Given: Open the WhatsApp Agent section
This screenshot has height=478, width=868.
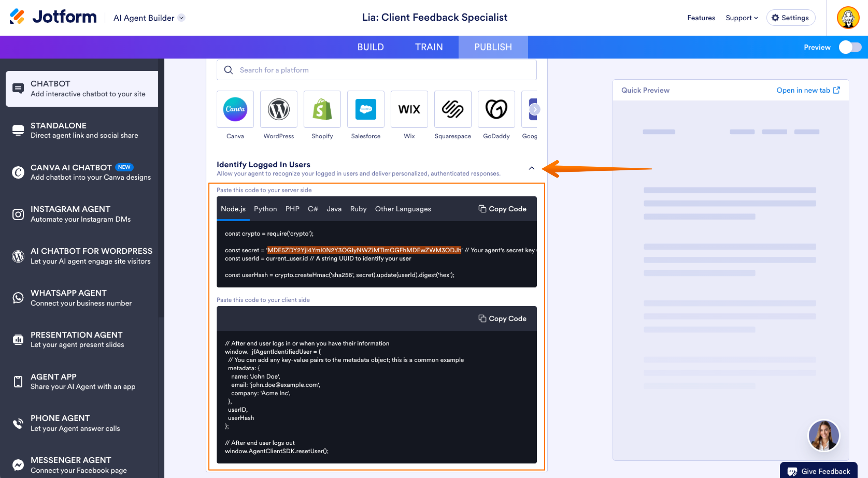Looking at the screenshot, I should [x=81, y=297].
